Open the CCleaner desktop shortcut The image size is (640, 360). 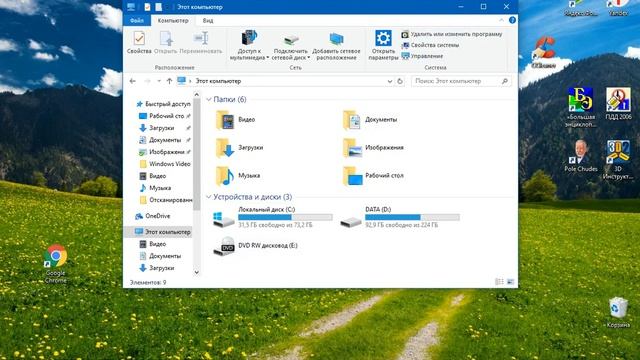(x=543, y=52)
